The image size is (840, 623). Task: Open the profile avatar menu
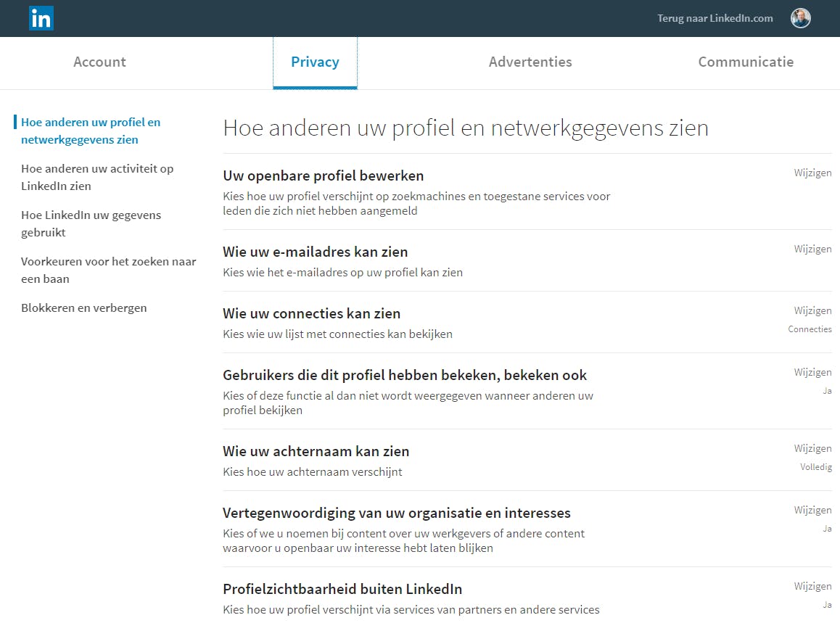click(x=800, y=18)
